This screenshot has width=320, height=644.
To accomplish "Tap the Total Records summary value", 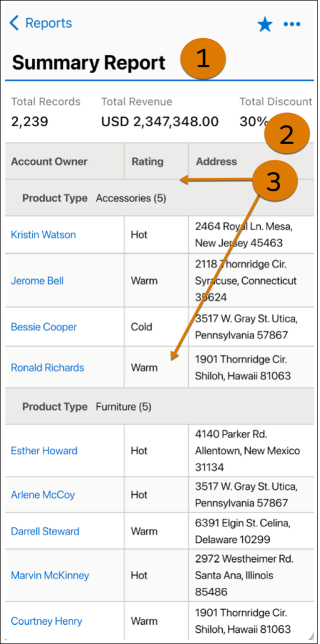I will [30, 122].
